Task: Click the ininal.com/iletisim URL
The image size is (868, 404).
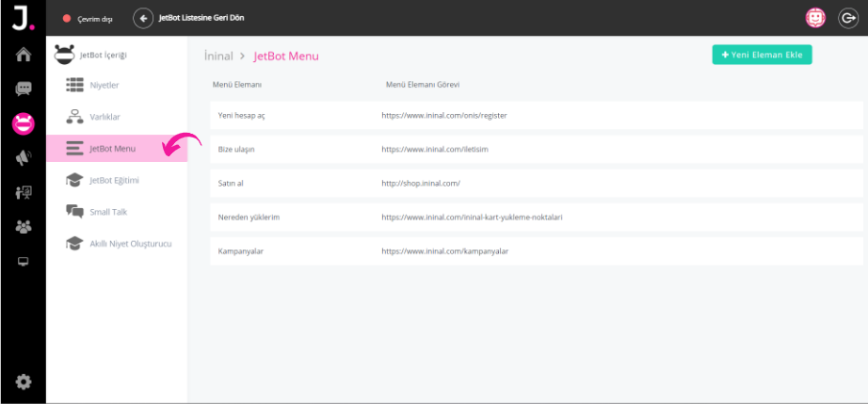Action: pyautogui.click(x=435, y=150)
